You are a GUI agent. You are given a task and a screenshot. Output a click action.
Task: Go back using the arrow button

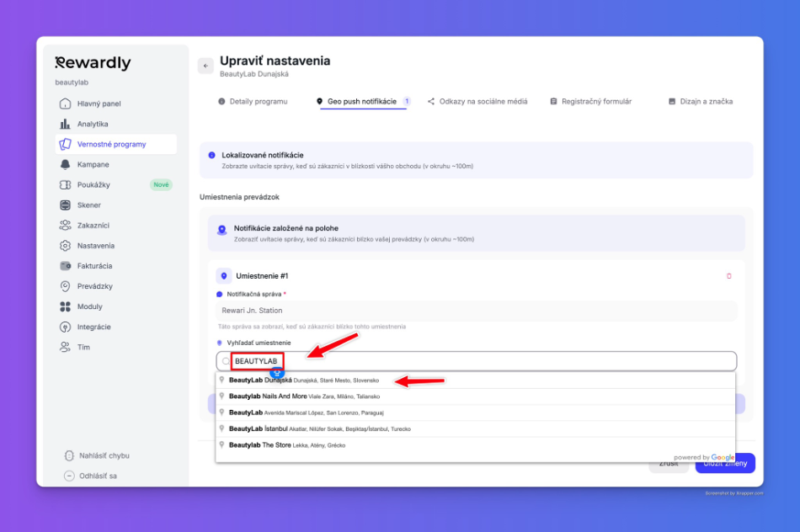pos(205,66)
